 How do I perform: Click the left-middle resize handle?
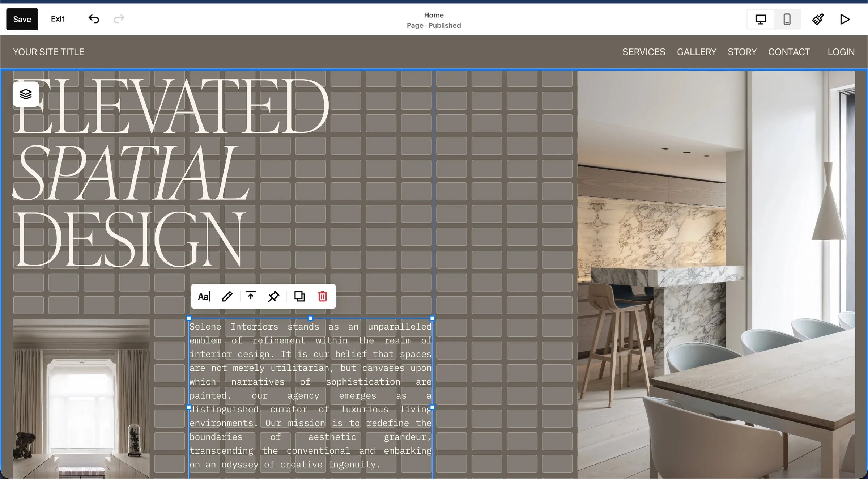[x=189, y=407]
